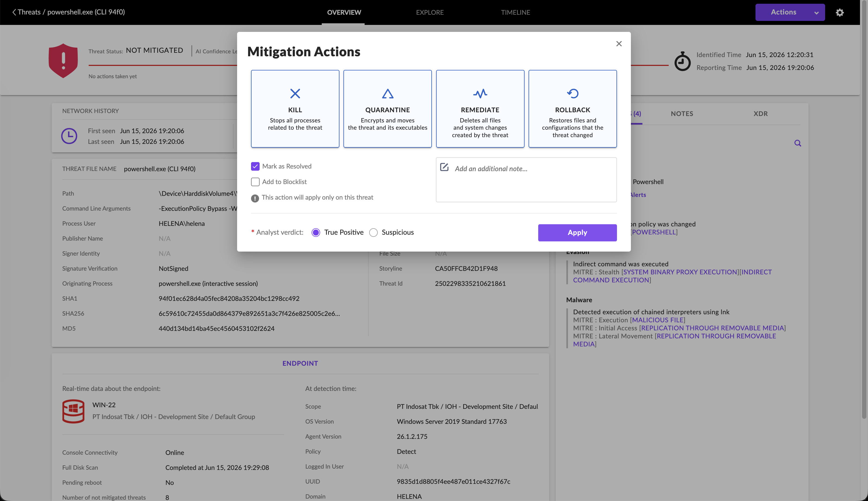Viewport: 868px width, 501px height.
Task: Open settings with the gear icon
Action: click(839, 12)
